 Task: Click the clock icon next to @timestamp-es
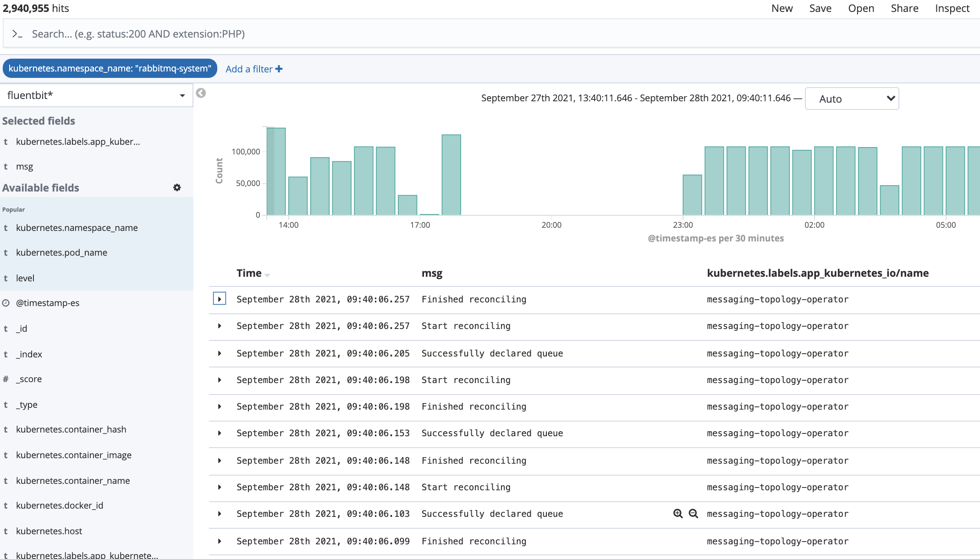[6, 303]
